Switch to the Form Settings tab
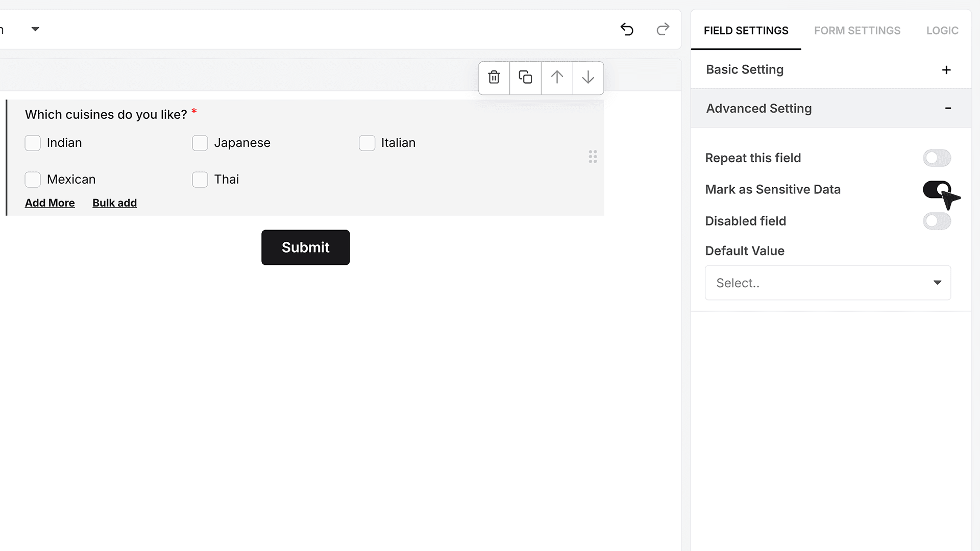 (x=857, y=31)
